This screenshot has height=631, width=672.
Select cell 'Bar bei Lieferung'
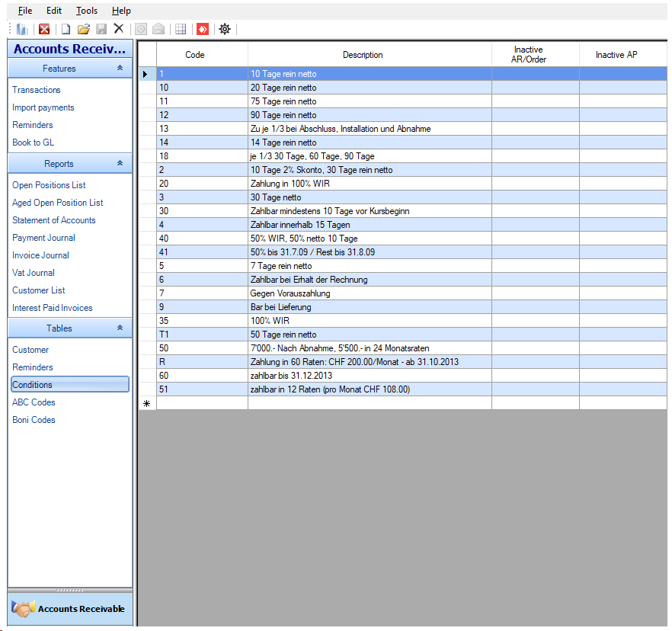pos(370,307)
